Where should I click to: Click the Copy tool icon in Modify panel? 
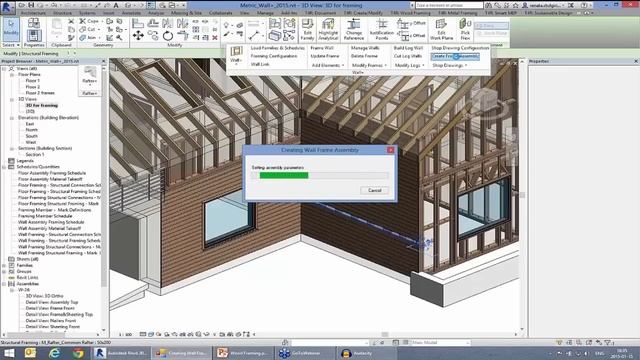coord(153,36)
